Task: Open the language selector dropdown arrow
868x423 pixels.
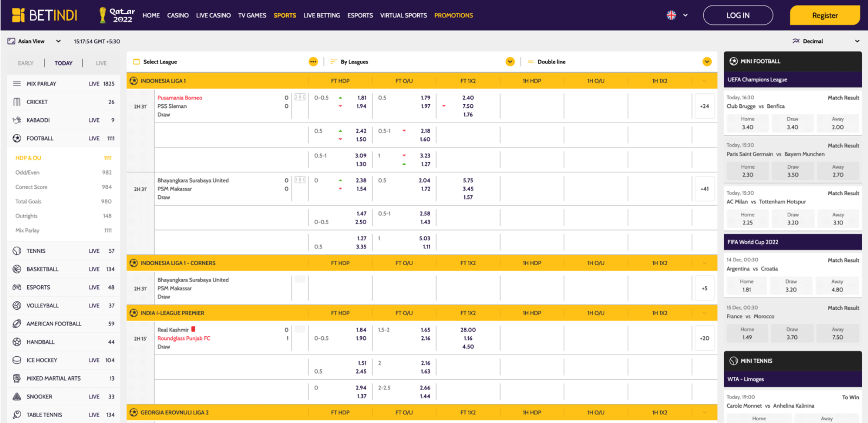Action: pyautogui.click(x=685, y=15)
